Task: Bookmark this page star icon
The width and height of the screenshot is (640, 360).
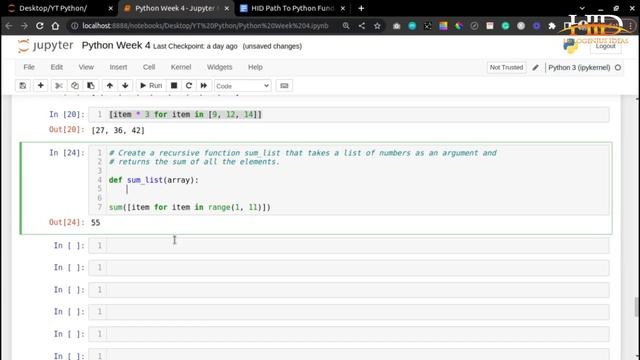Action: coord(377,26)
